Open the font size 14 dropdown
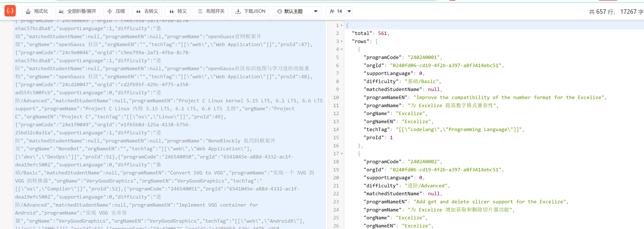 coord(339,11)
